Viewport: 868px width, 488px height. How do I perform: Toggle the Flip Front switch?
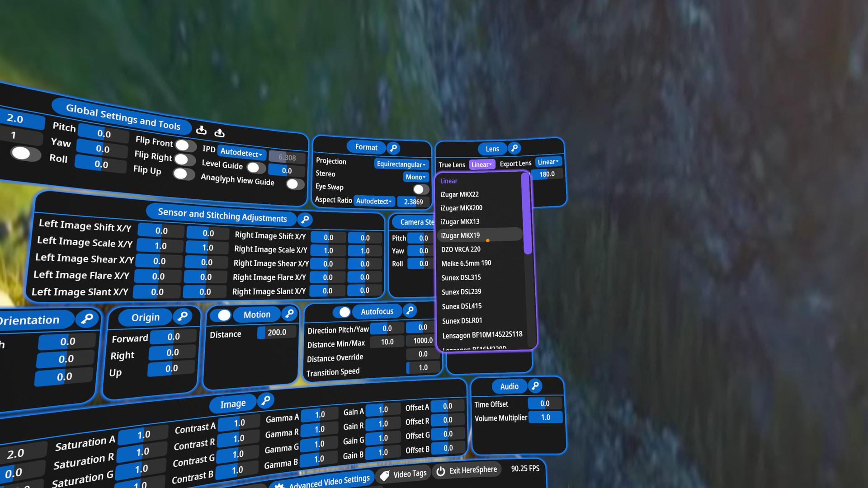point(182,145)
